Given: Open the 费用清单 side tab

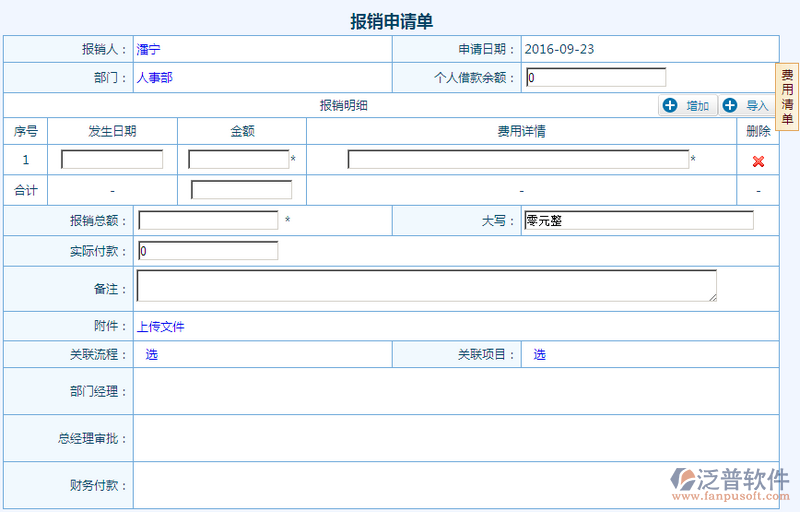Looking at the screenshot, I should [787, 97].
